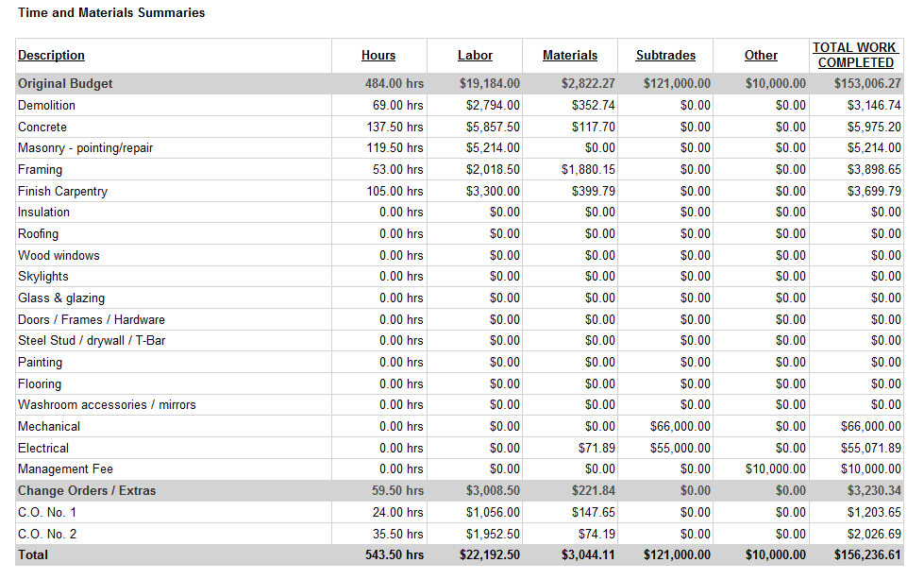Sort by TOTAL WORK COMPLETED column header
Viewport: 924px width, 579px height.
(855, 55)
